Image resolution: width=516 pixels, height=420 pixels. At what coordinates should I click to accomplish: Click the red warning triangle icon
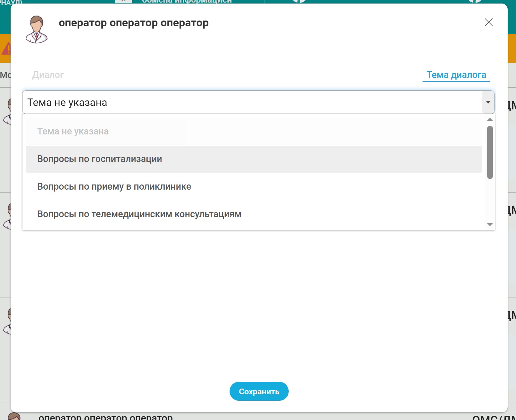(x=6, y=49)
